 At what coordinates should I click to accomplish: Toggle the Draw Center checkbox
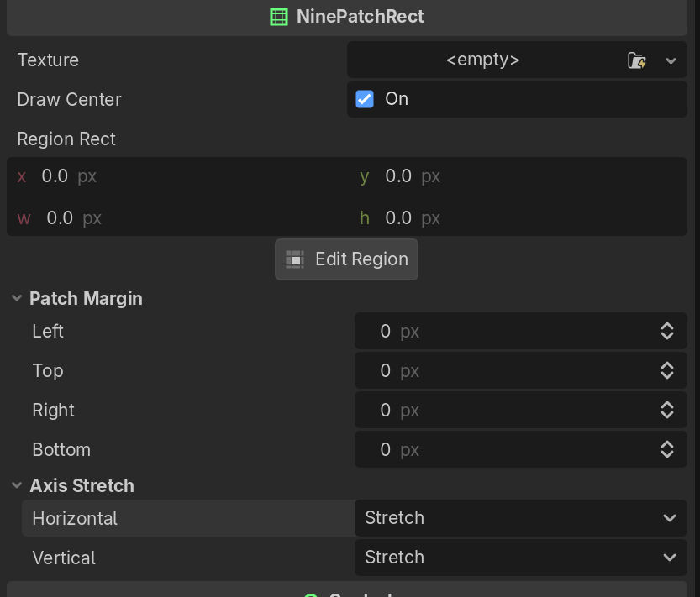click(365, 99)
